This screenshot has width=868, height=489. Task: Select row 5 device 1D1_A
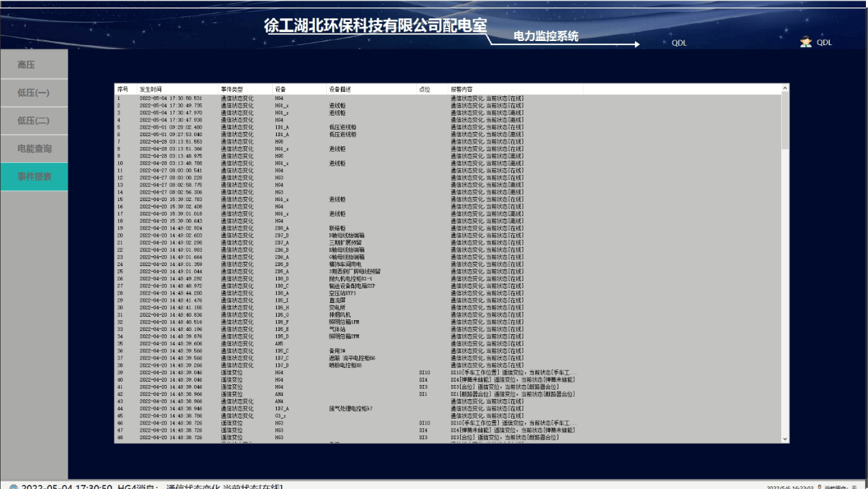tap(282, 127)
